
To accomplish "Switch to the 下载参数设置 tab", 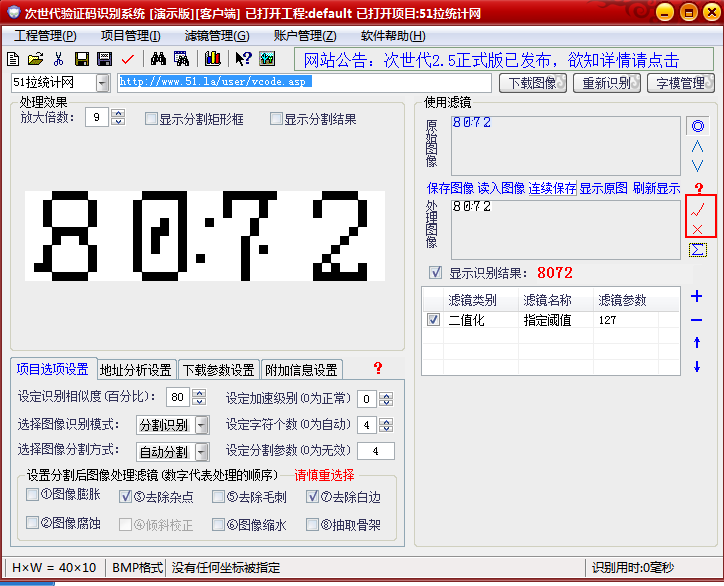I will (x=218, y=370).
